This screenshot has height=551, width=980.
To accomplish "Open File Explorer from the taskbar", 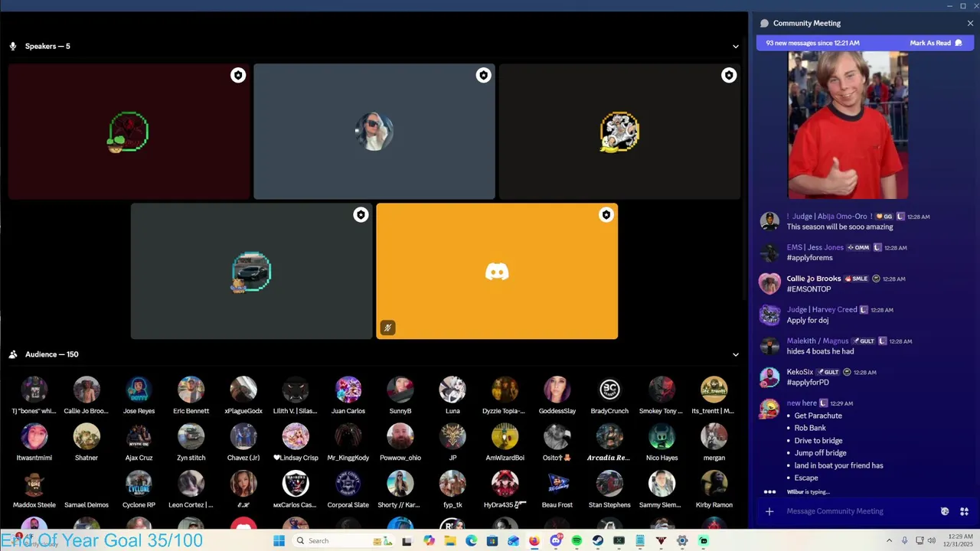I will pyautogui.click(x=450, y=541).
